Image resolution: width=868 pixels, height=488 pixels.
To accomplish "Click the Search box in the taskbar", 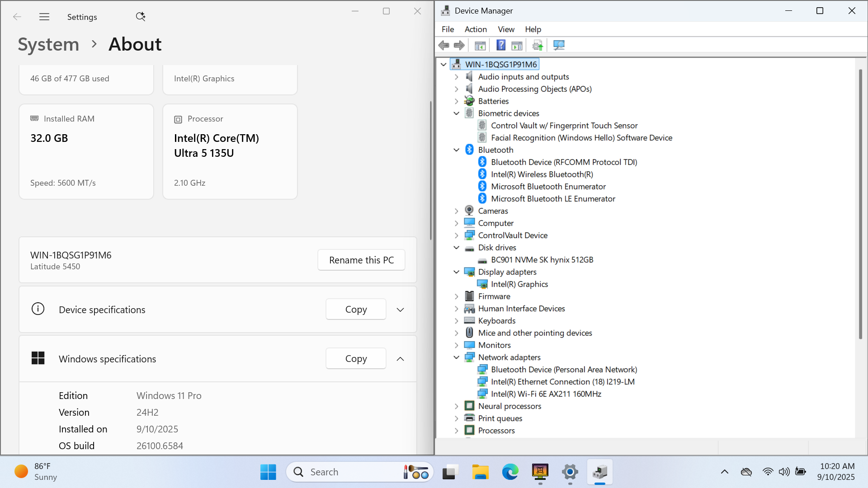I will [360, 472].
